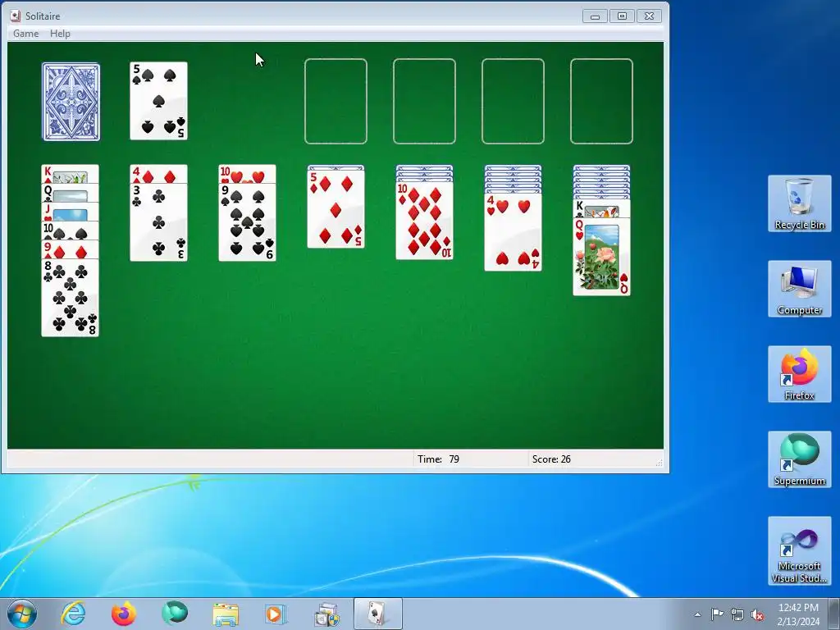
Task: Click the shielded toolbox taskbar icon
Action: (x=326, y=614)
